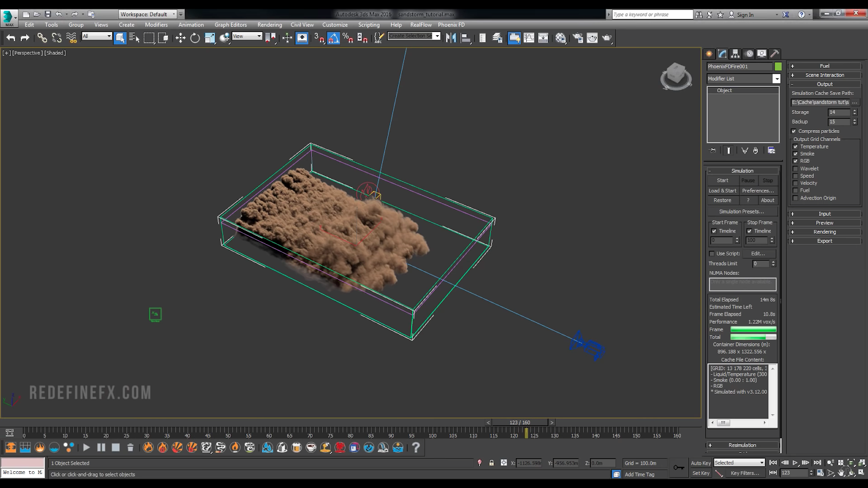This screenshot has height=488, width=868.
Task: Expand the Rendering rollout
Action: coord(825,232)
